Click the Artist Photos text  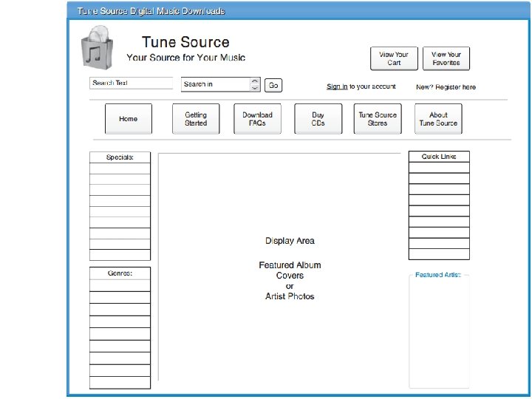pos(290,296)
